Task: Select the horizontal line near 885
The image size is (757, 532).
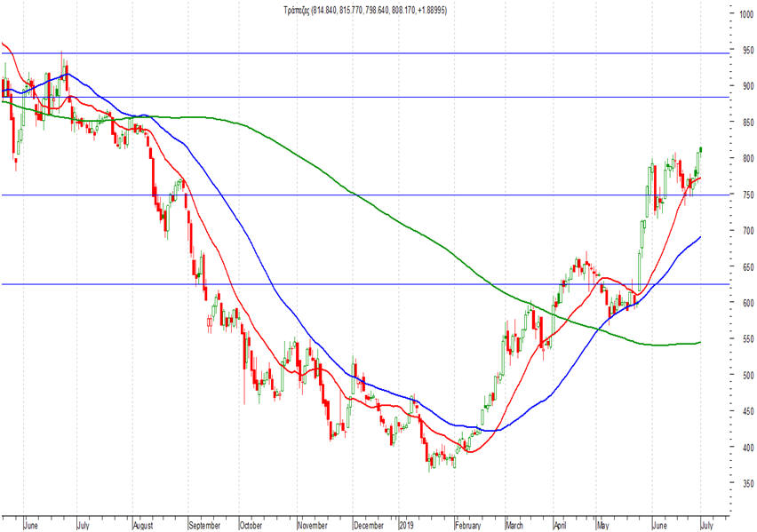Action: [x=365, y=97]
